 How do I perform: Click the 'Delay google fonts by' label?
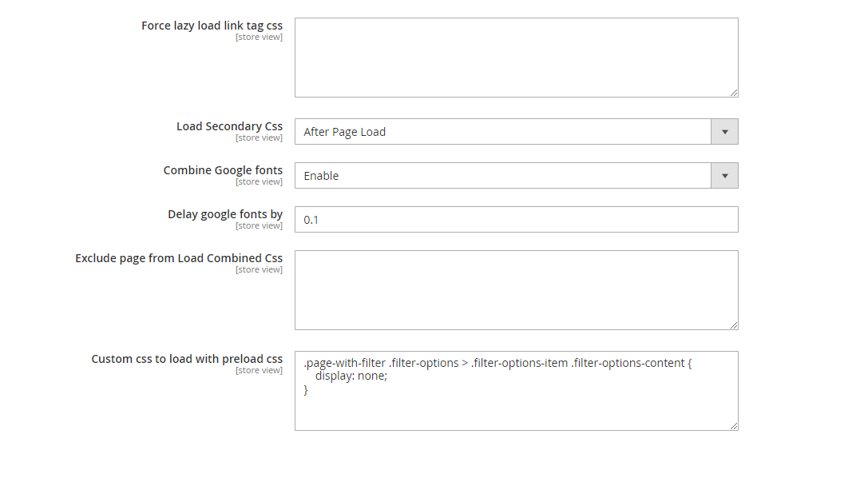click(x=225, y=214)
